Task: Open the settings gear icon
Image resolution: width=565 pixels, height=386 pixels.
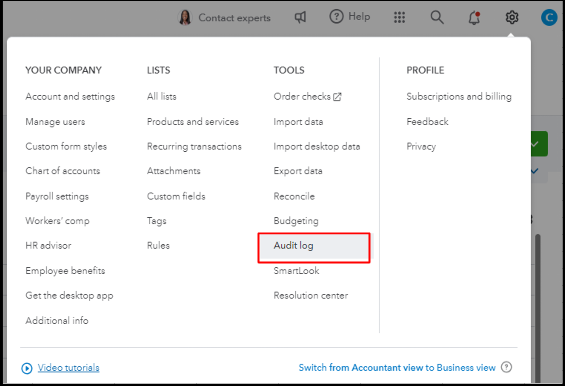Action: [x=512, y=17]
